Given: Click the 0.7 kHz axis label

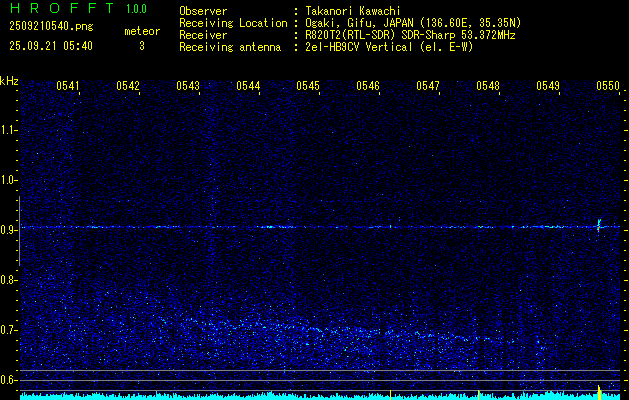Looking at the screenshot, I should click(x=8, y=330).
